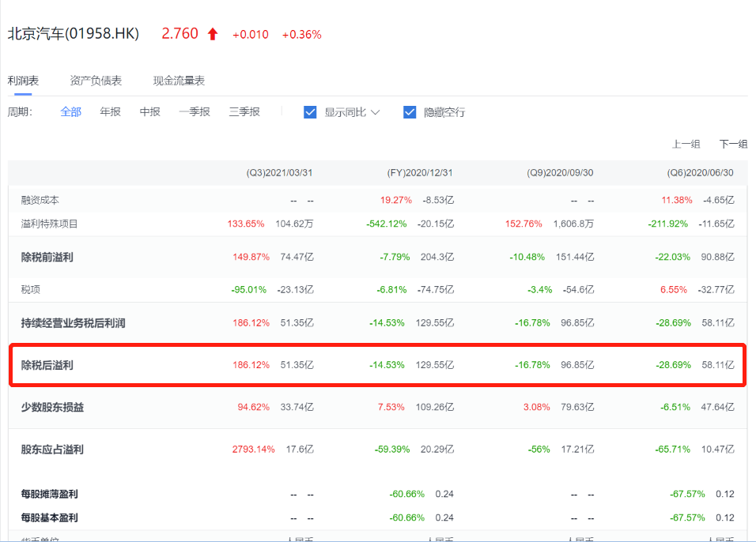
Task: Click the 133.65% growth value
Action: coord(246,224)
